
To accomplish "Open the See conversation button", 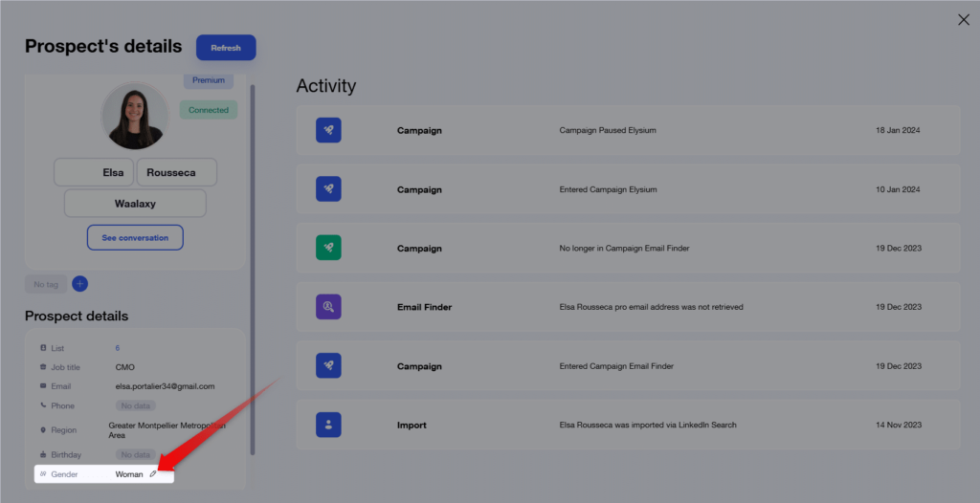I will [x=135, y=237].
